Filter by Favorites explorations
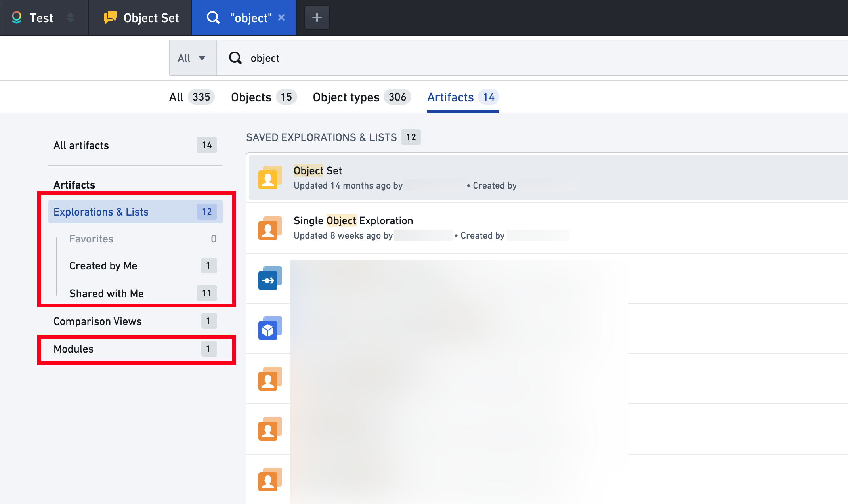The image size is (848, 504). click(x=143, y=239)
